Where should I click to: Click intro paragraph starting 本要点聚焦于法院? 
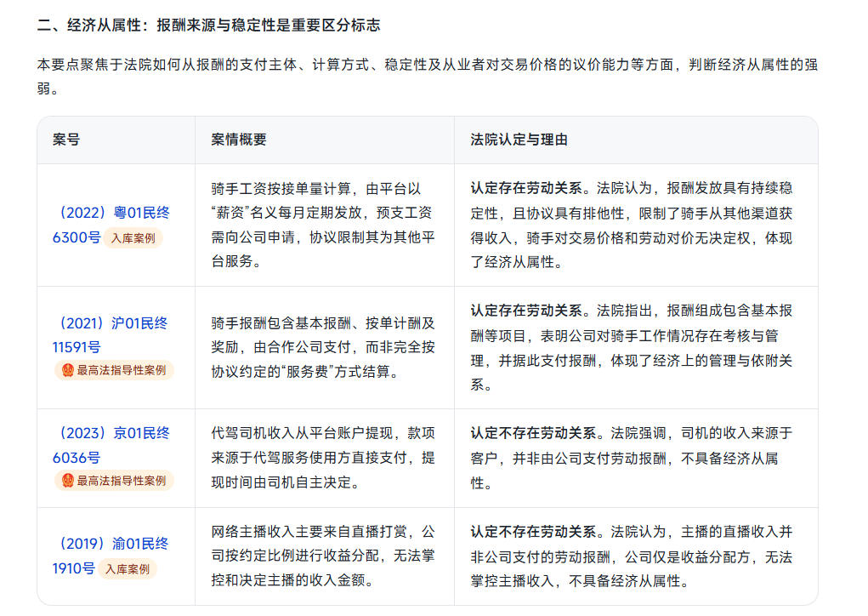[x=428, y=77]
